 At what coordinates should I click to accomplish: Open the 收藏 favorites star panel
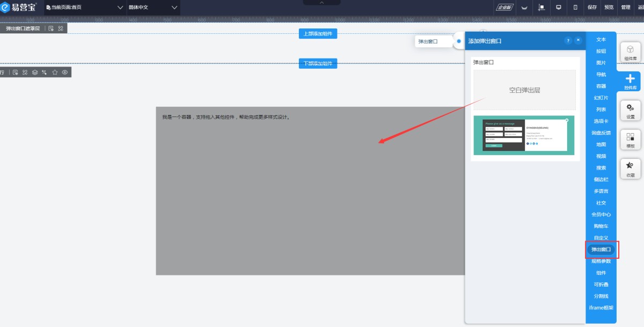(630, 169)
